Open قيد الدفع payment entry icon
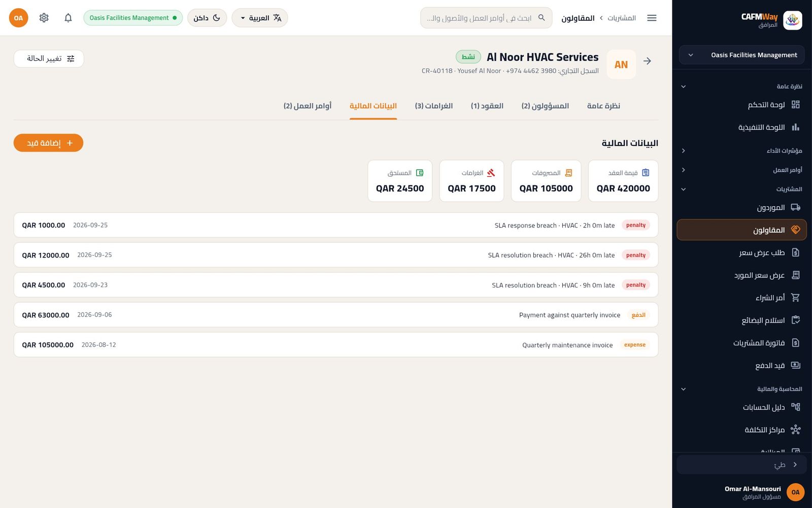The image size is (812, 508). (x=795, y=365)
